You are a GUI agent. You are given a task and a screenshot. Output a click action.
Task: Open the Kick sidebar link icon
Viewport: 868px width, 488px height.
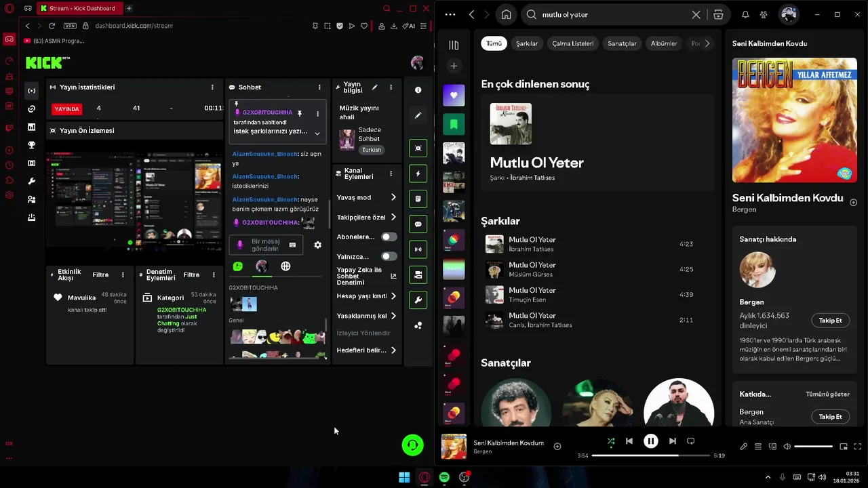click(x=31, y=108)
